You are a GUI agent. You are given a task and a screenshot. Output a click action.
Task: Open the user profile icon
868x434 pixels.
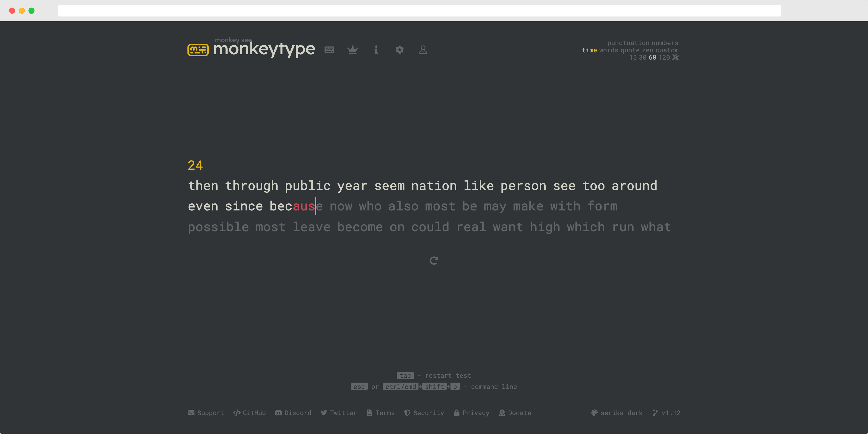click(x=423, y=49)
